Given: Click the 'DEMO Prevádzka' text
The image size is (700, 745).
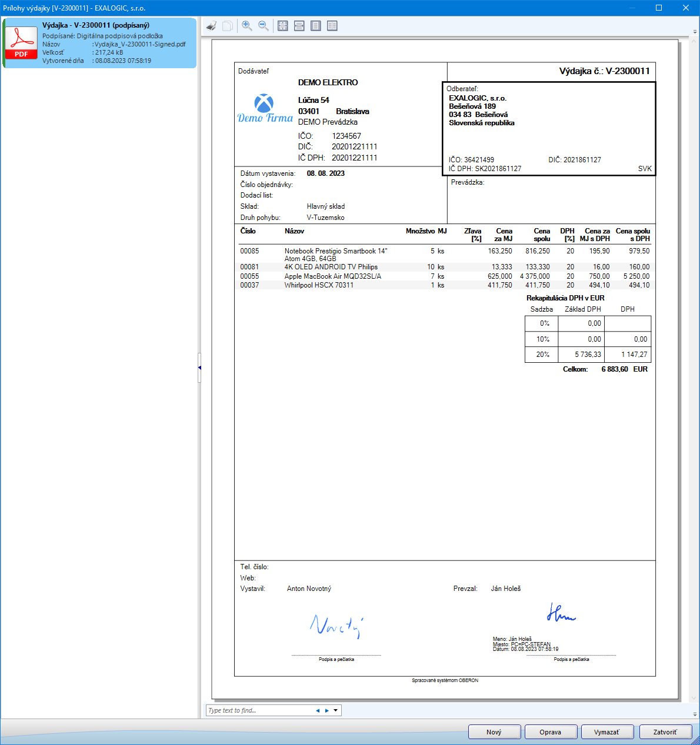Looking at the screenshot, I should (328, 122).
